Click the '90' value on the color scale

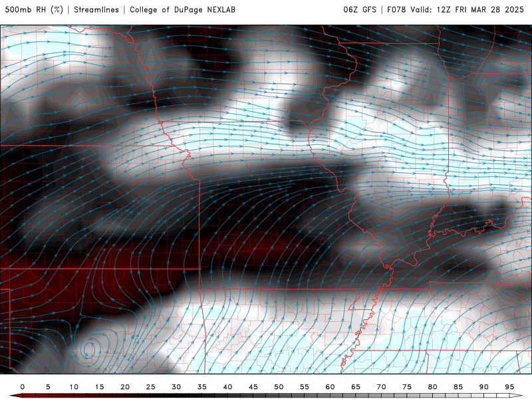(484, 387)
